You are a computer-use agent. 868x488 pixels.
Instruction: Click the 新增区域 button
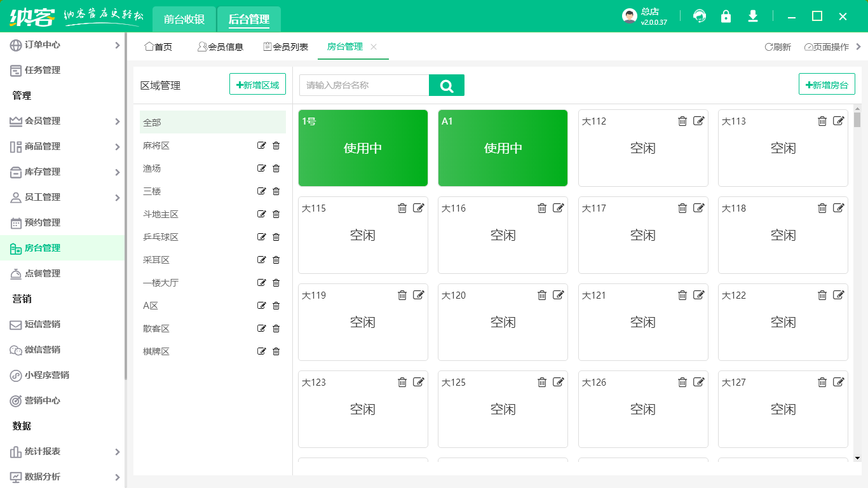pos(257,85)
